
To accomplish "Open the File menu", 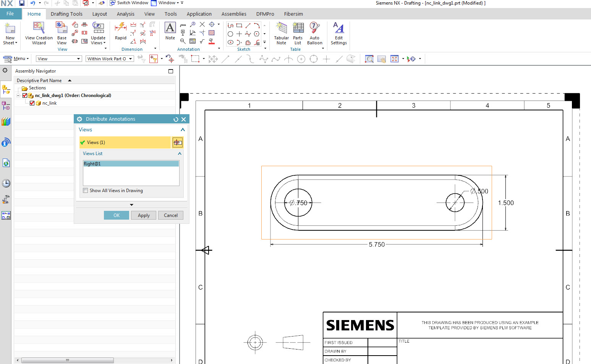I will tap(11, 13).
